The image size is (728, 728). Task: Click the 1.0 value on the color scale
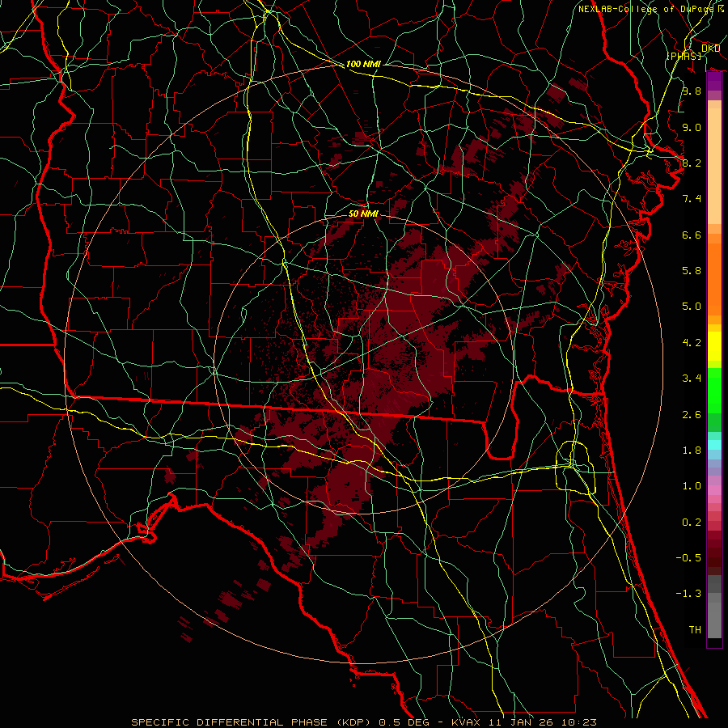pos(692,486)
